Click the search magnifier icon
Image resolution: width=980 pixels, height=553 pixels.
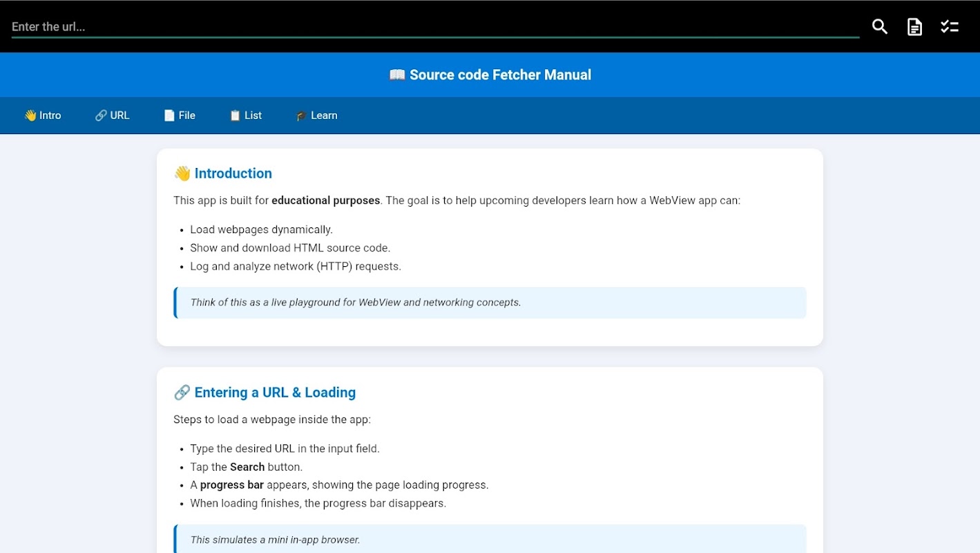point(879,27)
